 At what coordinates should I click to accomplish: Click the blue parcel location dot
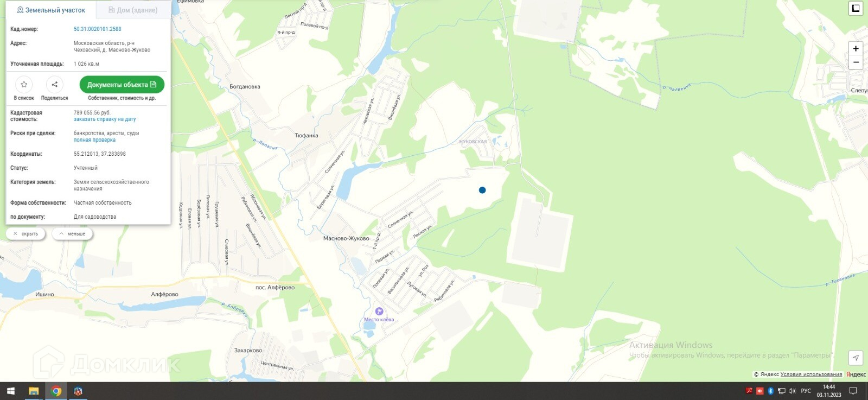coord(482,190)
